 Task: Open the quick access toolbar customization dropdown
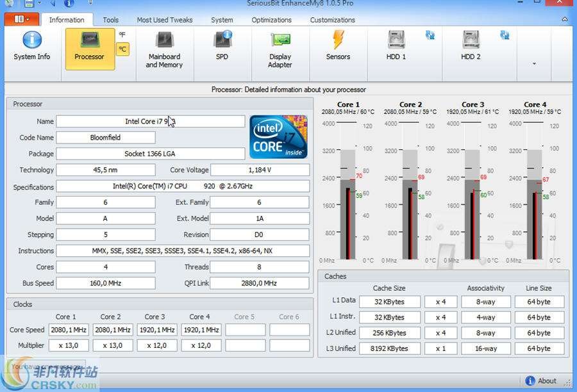[90, 3]
